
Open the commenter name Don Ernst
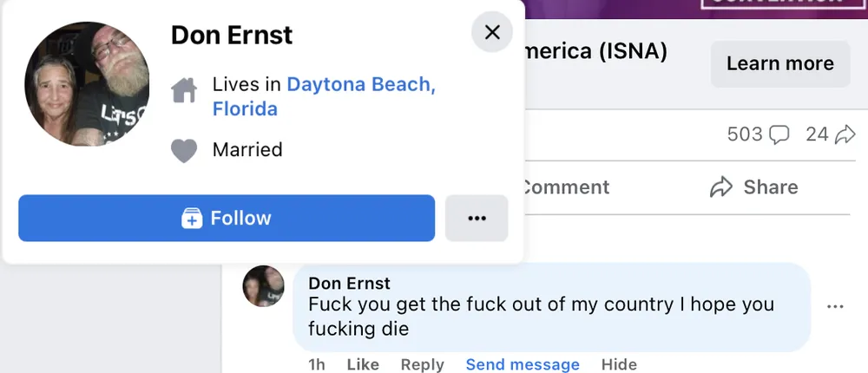[x=349, y=284]
